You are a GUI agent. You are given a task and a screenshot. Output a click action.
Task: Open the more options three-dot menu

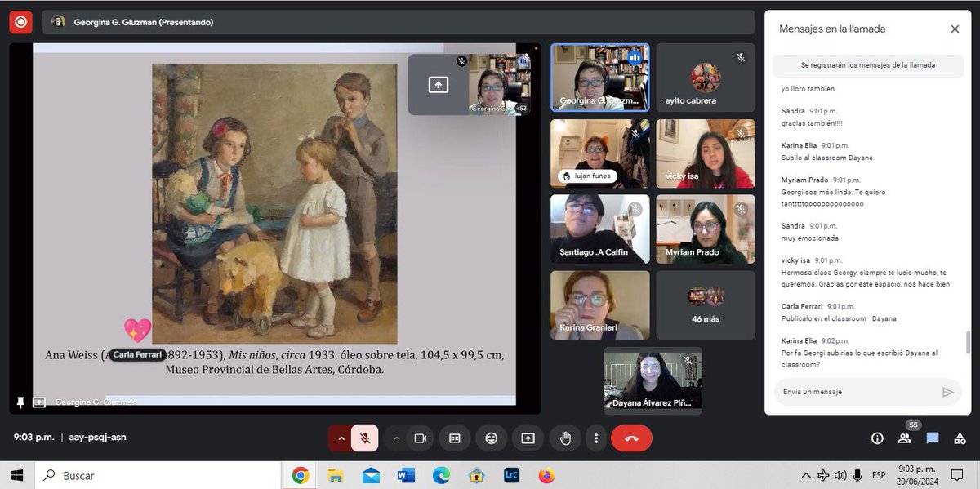point(595,438)
